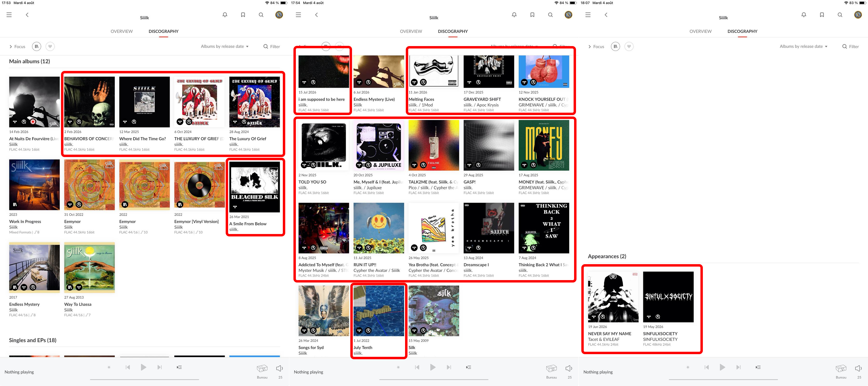Switch to the OVERVIEW tab in the left panel
Image resolution: width=868 pixels, height=386 pixels.
[122, 31]
